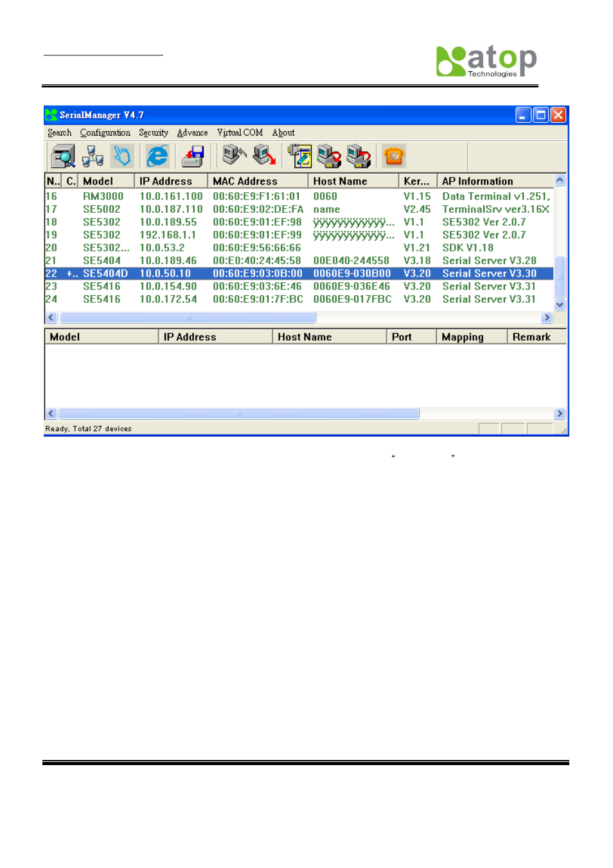The image size is (613, 868).
Task: Click the network topology toolbar icon
Action: click(x=93, y=156)
